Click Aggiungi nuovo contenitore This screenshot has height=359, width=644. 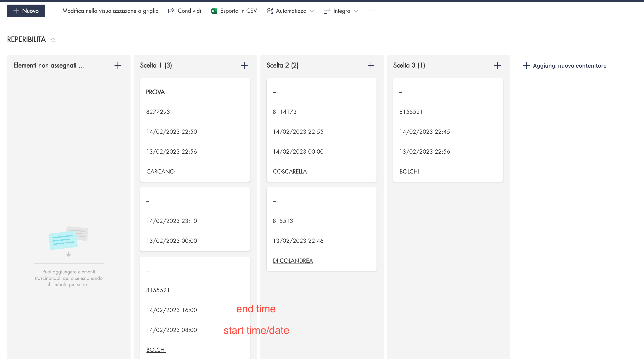point(565,65)
